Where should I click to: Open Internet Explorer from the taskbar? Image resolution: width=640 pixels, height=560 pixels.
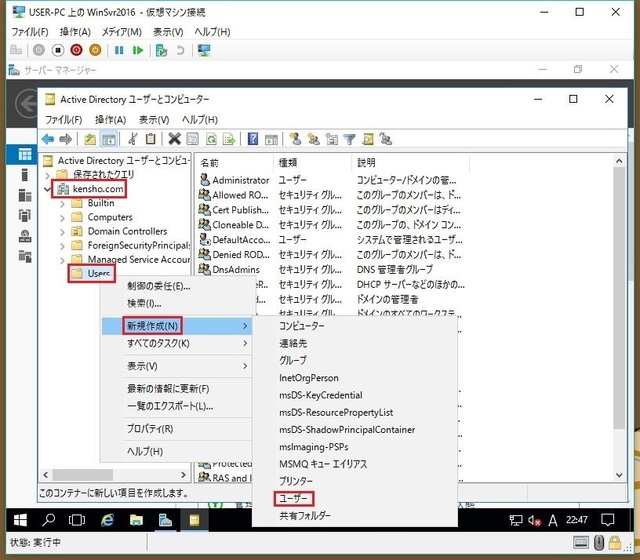(107, 520)
